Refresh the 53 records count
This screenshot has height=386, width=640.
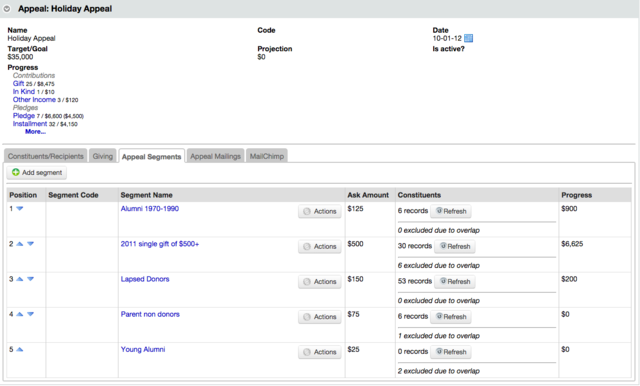[455, 282]
